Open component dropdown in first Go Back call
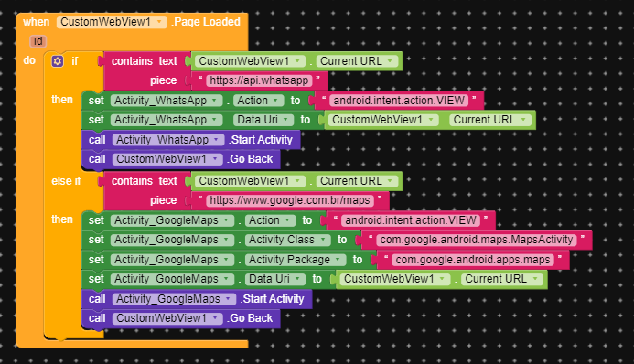Screen dimensions: 634x364 (167, 159)
